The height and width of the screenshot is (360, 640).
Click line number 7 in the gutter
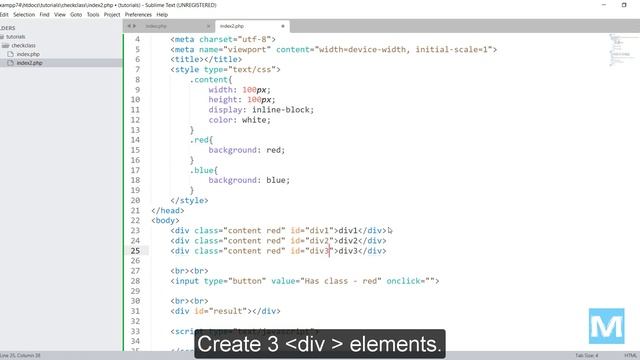click(x=138, y=69)
